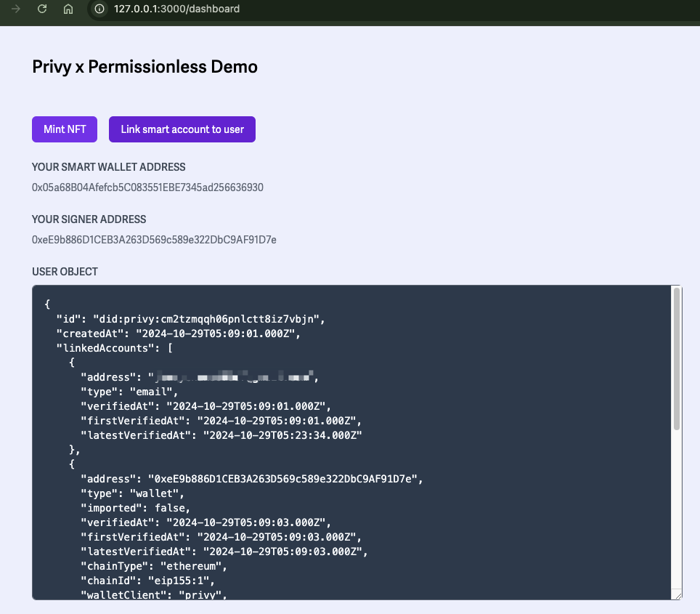The height and width of the screenshot is (614, 700).
Task: Click Link smart account to user
Action: (x=182, y=129)
